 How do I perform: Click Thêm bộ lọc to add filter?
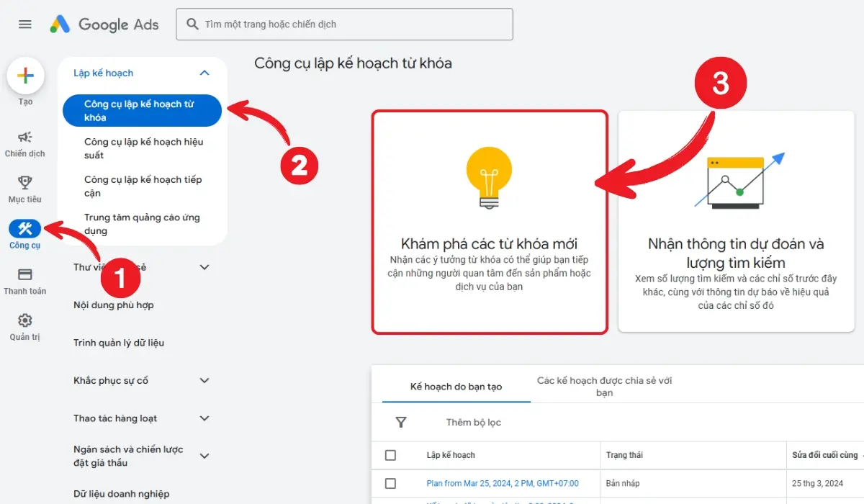(473, 422)
